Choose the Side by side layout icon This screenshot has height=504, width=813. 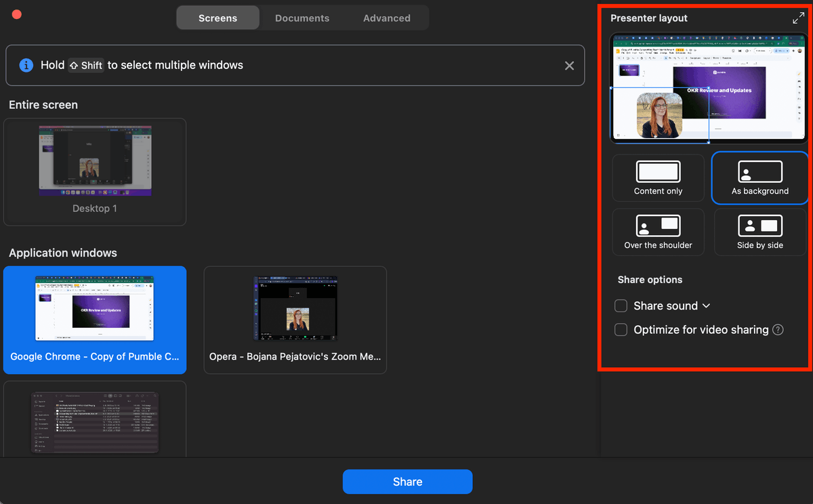click(759, 232)
